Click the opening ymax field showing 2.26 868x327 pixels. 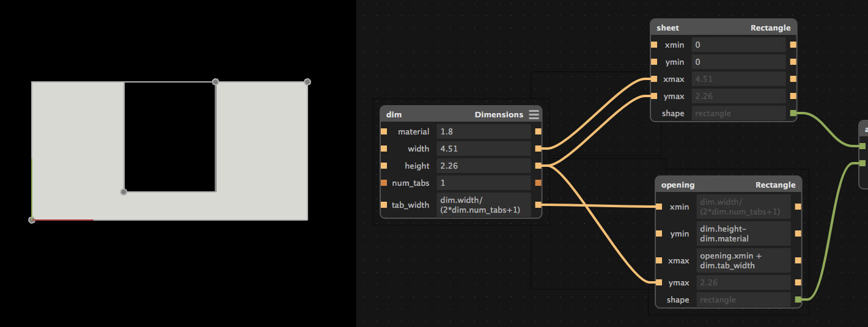(744, 282)
